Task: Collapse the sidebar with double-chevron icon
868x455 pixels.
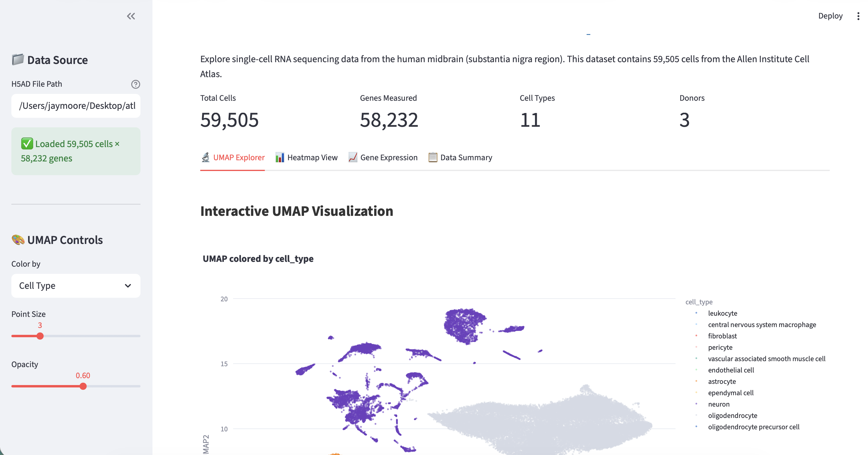Action: pyautogui.click(x=131, y=16)
